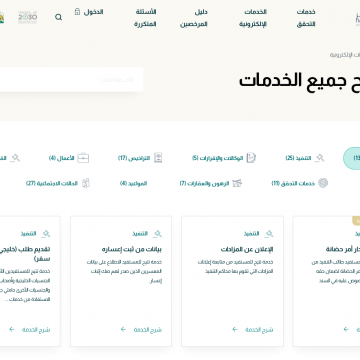Image resolution: width=360 pixels, height=360 pixels.
Task: Open بيانات من ثبت إعساره service title
Action: [x=132, y=249]
